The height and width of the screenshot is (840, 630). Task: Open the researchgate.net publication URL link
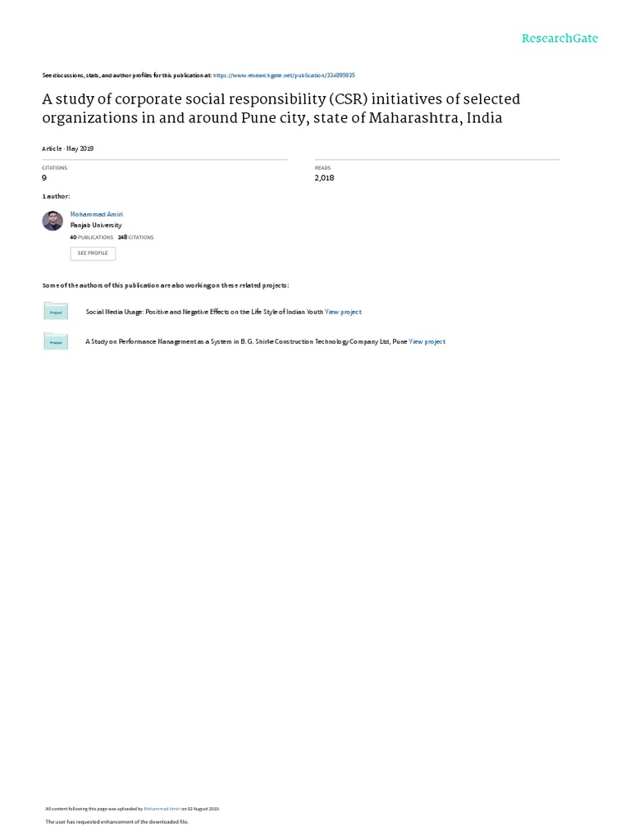[x=284, y=75]
